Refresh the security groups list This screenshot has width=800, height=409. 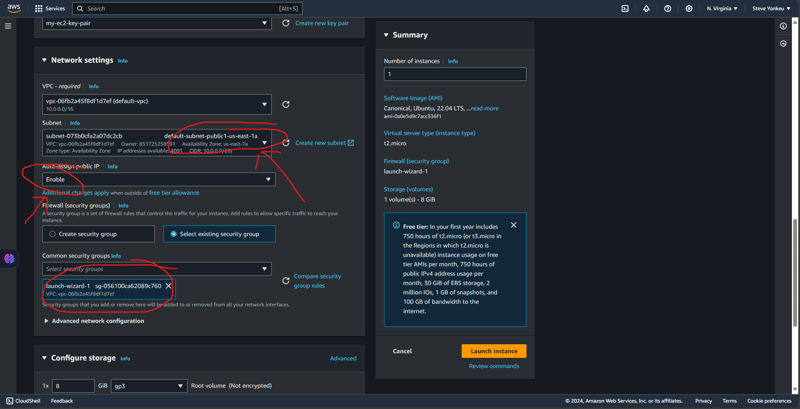point(286,280)
